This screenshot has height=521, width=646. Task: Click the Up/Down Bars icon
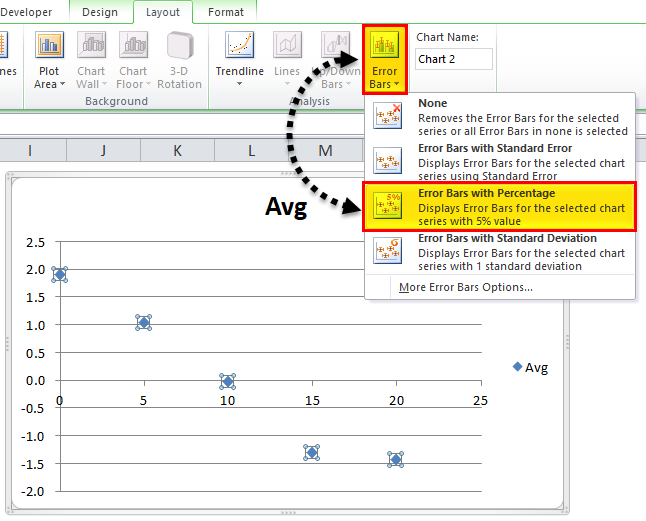(336, 44)
